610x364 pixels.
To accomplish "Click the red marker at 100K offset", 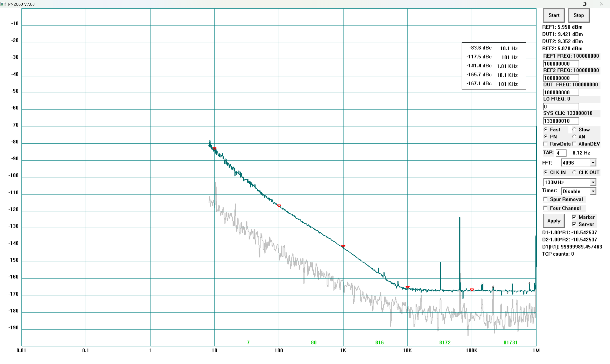I will point(472,290).
